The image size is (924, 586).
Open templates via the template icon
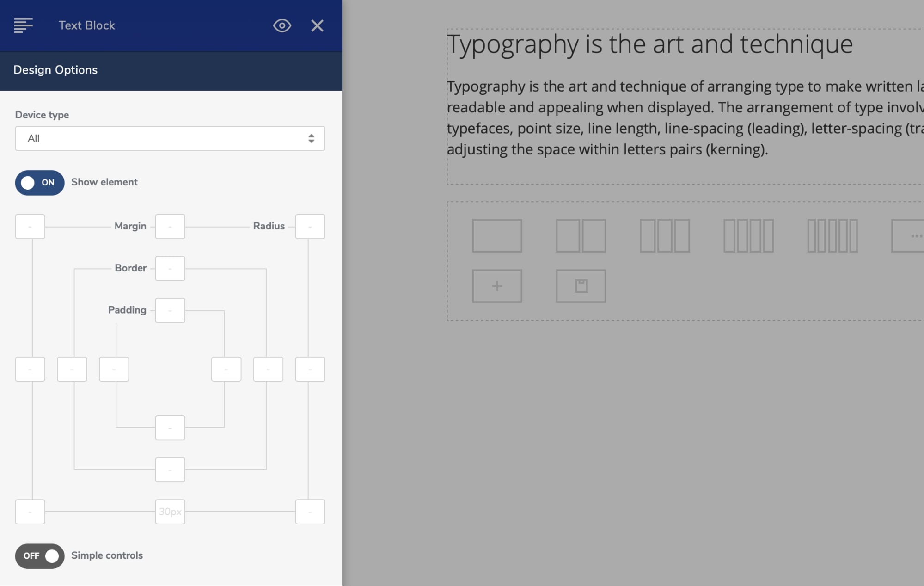[x=581, y=285]
